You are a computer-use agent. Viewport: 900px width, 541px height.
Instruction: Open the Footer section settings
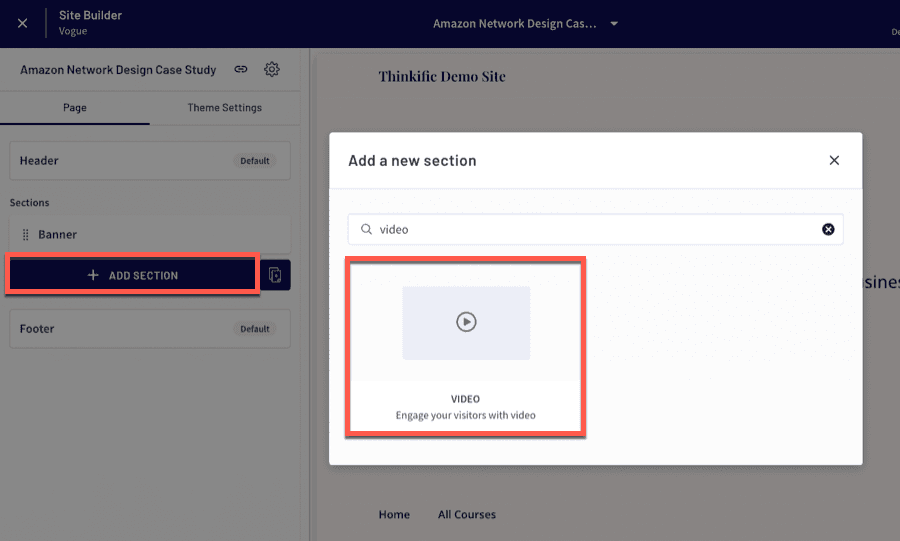150,329
